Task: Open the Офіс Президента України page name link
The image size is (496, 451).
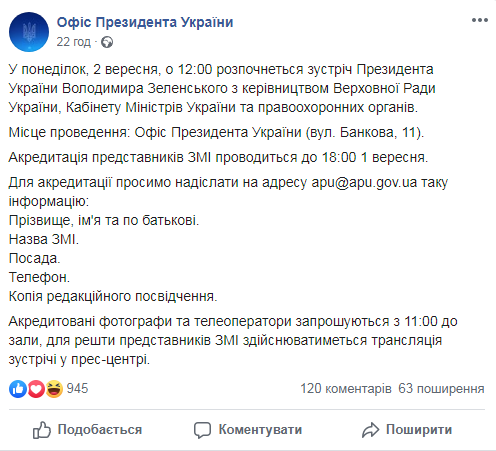Action: pos(145,22)
